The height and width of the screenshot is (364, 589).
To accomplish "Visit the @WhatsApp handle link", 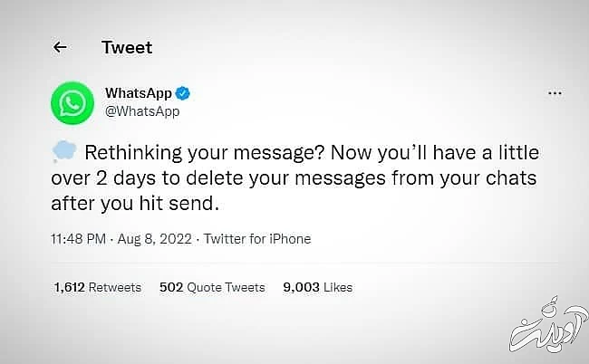I will point(142,110).
